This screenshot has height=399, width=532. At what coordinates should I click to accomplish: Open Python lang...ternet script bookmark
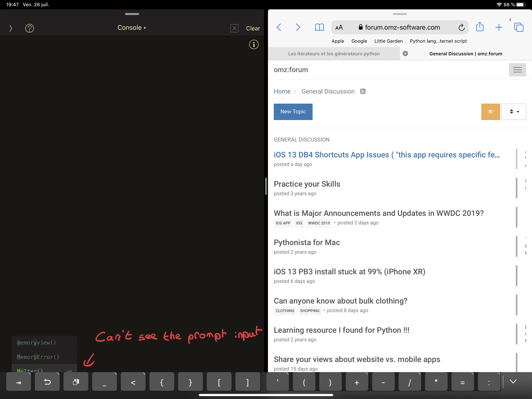(x=438, y=41)
